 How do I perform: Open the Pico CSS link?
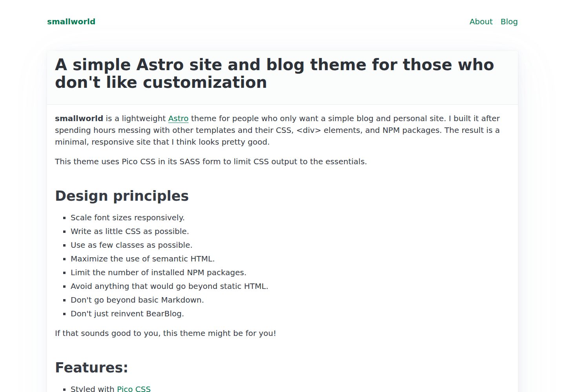point(134,389)
